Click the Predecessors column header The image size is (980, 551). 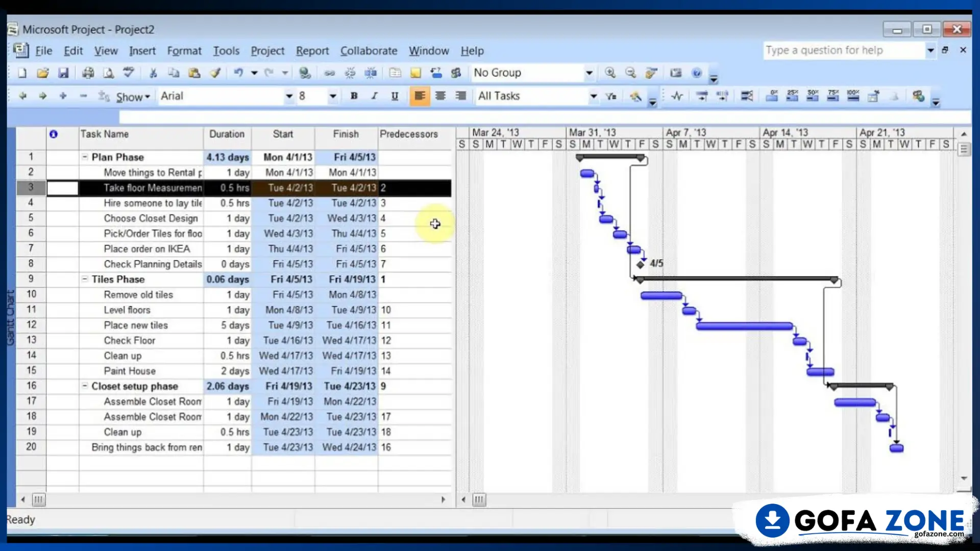point(414,137)
